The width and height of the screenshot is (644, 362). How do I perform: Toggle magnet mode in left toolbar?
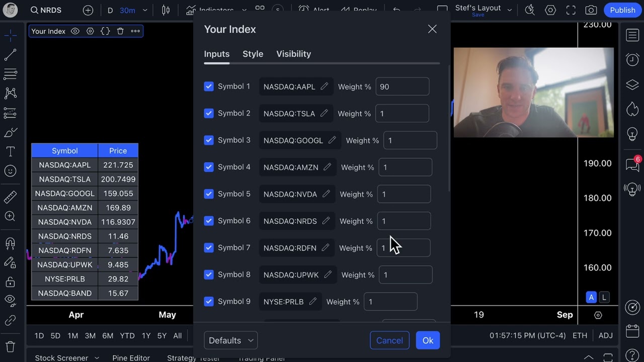10,243
